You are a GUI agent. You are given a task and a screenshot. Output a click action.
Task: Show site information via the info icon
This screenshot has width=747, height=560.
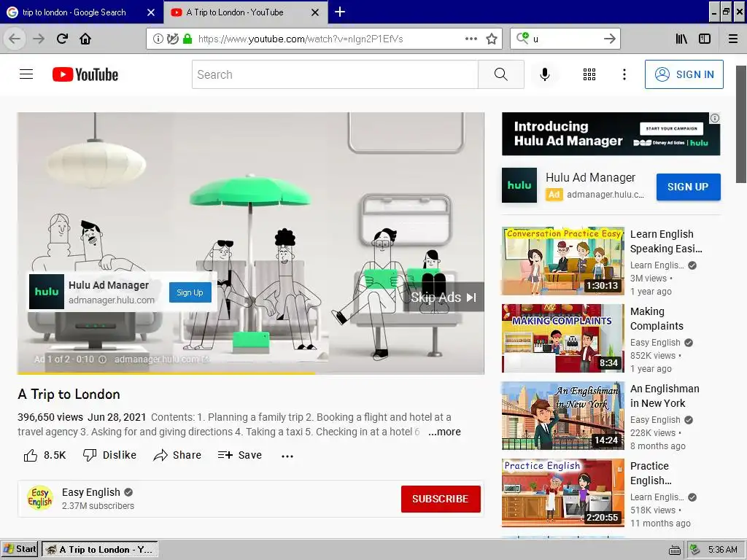tap(158, 39)
